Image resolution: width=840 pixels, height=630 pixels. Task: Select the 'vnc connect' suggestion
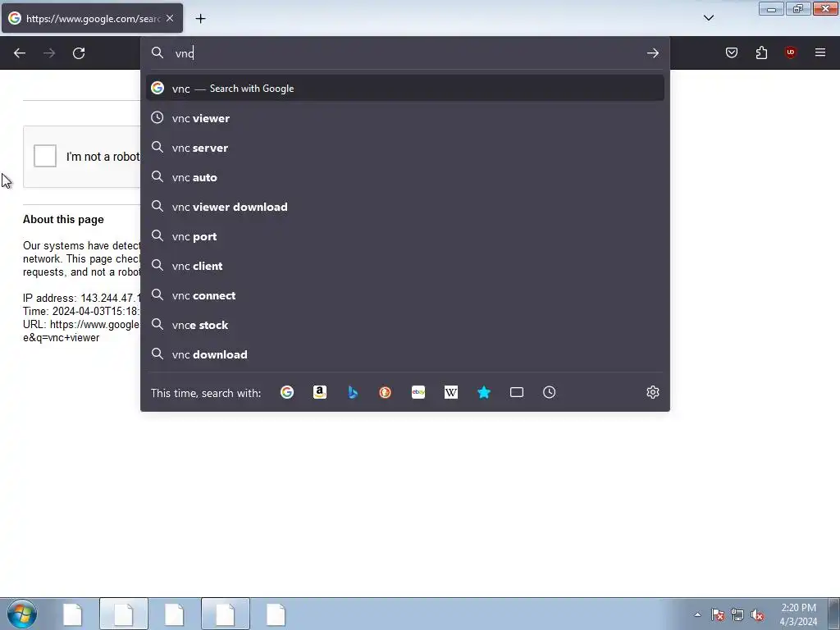pos(405,295)
